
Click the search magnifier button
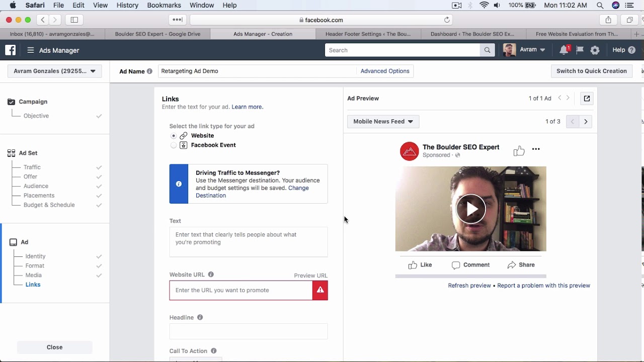tap(487, 50)
